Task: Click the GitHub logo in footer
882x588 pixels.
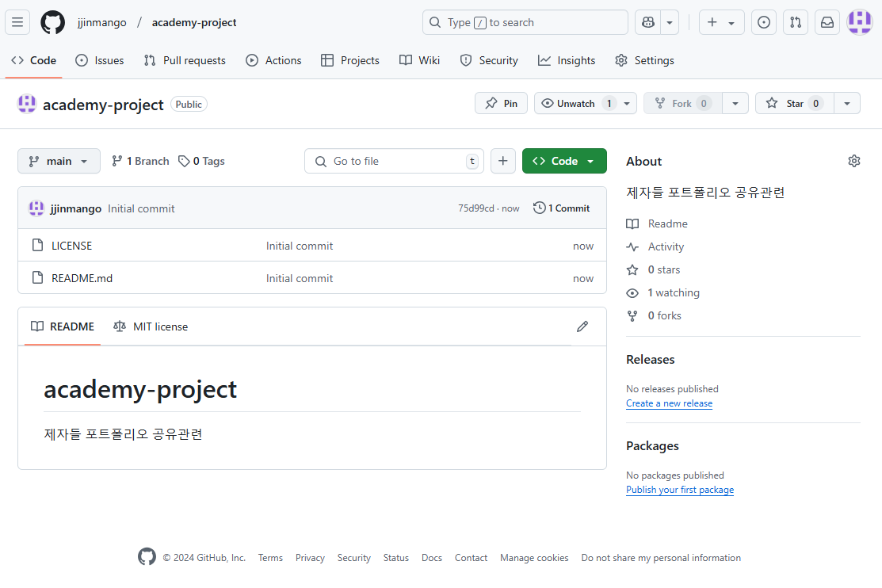Action: click(147, 557)
